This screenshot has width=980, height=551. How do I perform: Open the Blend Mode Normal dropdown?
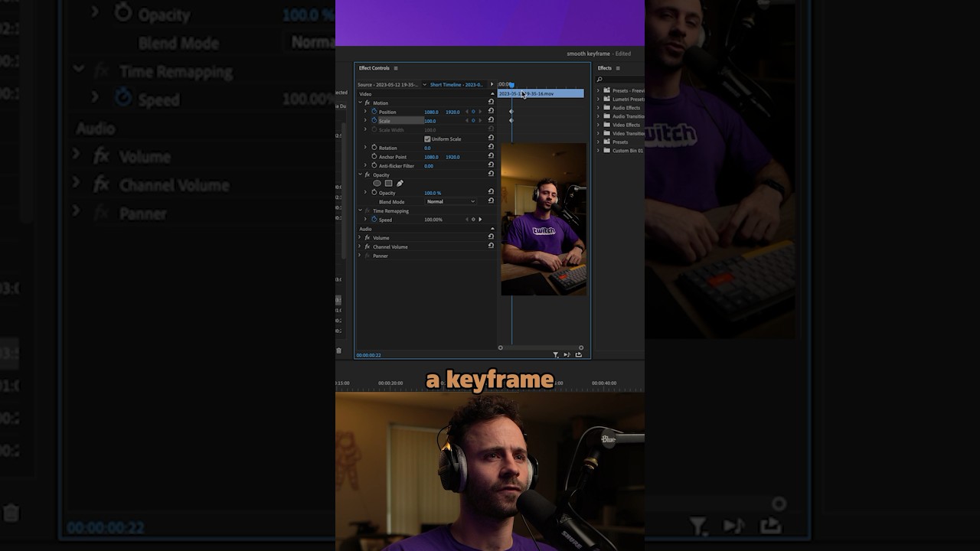tap(450, 201)
